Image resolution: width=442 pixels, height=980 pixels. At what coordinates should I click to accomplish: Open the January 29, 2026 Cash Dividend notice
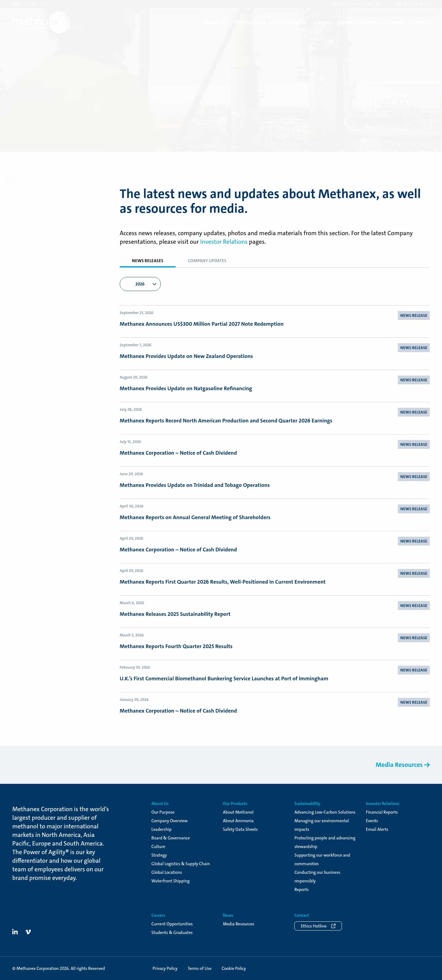click(x=178, y=711)
